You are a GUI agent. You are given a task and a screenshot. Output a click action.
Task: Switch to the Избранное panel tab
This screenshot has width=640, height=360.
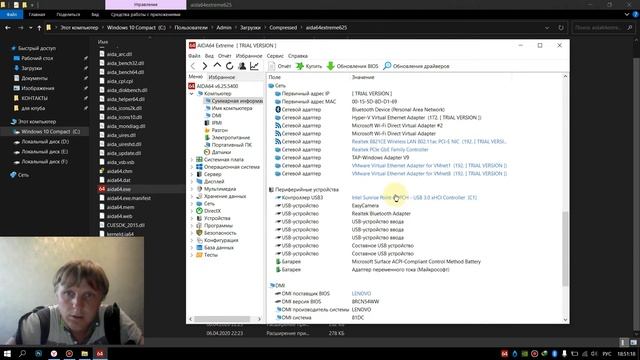(x=222, y=77)
